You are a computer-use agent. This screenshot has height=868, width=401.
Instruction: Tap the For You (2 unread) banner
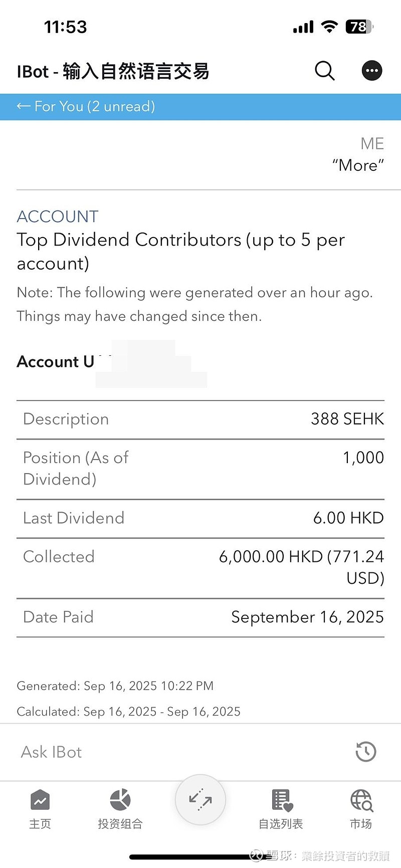point(95,106)
